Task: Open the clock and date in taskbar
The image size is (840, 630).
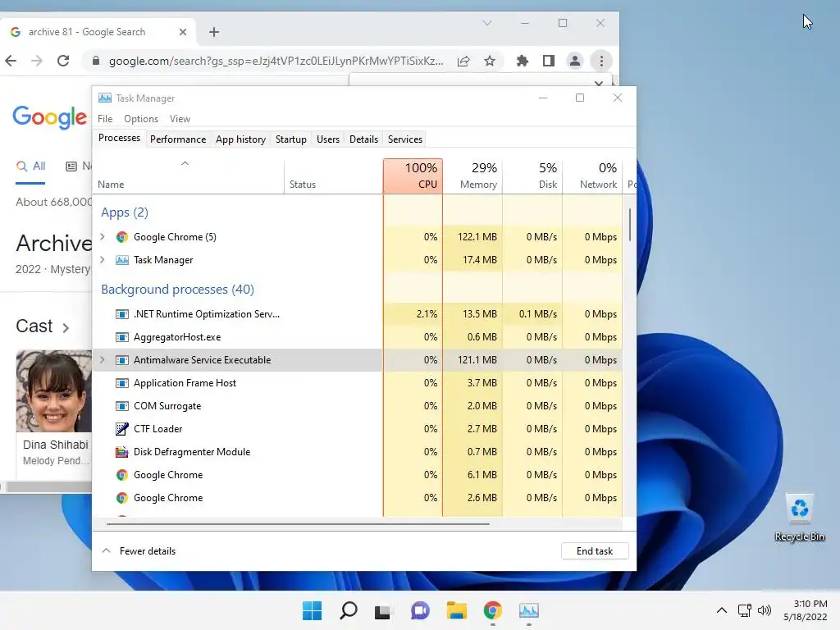Action: click(x=806, y=610)
